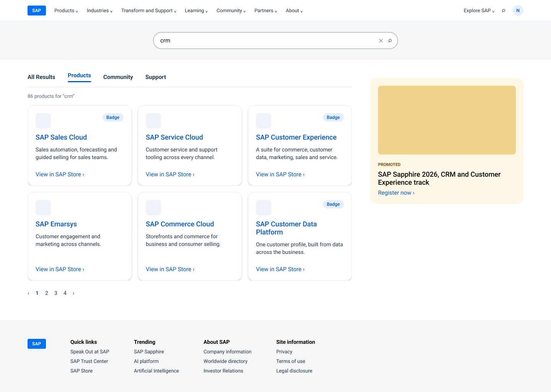Click the SAP Service Cloud product icon
The width and height of the screenshot is (551, 392).
pos(153,121)
